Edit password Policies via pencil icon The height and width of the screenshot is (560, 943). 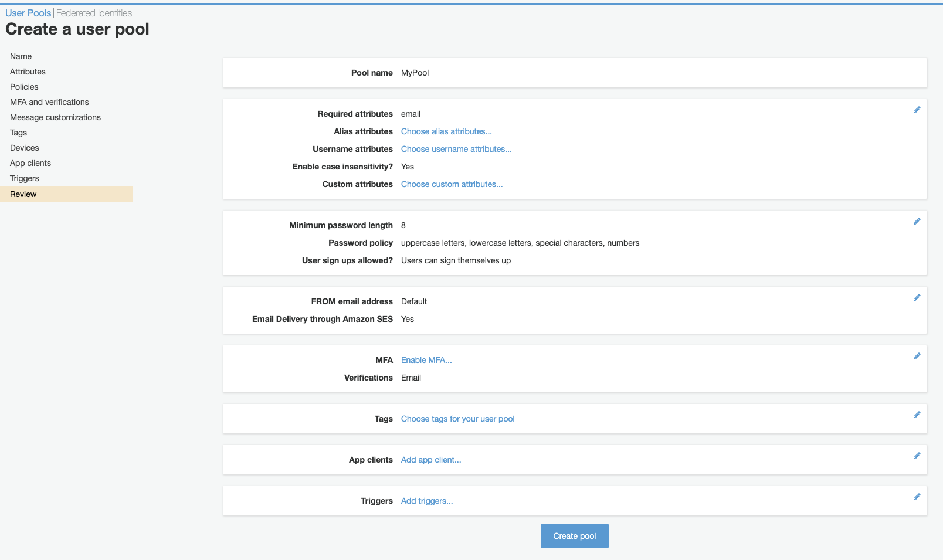pyautogui.click(x=917, y=221)
